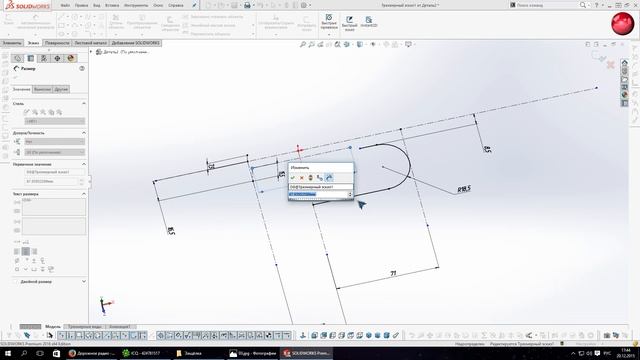Toggle left text justification button
Screen dimensions: 640x360
point(17,251)
